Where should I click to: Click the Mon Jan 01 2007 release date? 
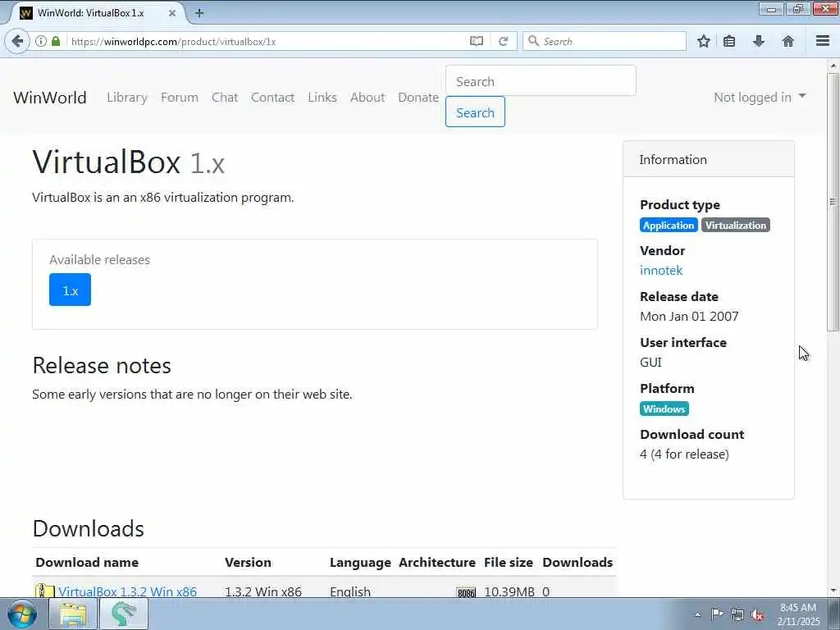[689, 317]
